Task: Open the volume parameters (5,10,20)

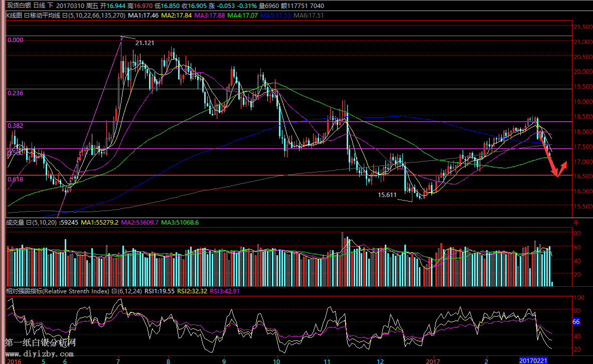Action: [44, 222]
